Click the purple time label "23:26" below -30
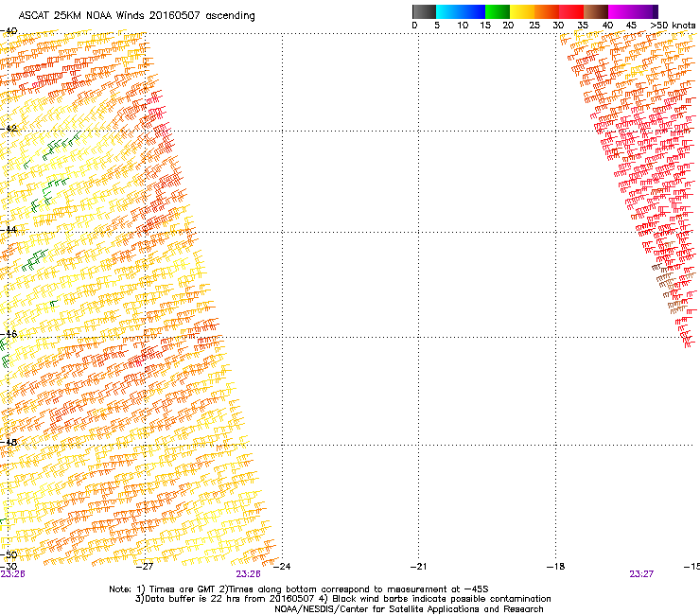 12,574
